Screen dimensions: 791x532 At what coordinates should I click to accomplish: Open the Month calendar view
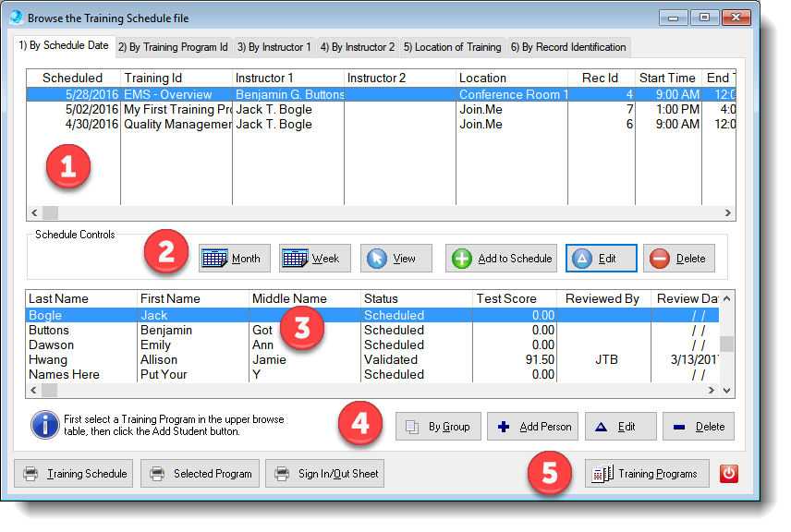[x=235, y=259]
